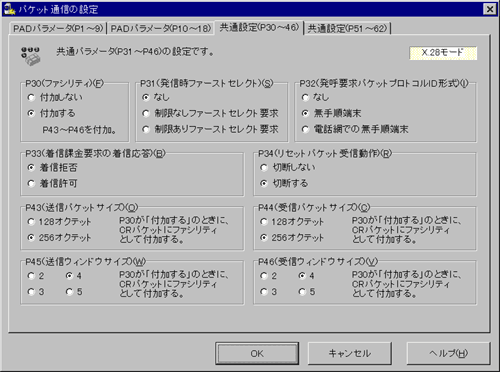Pick 256オクテット for P44 receive size
Image resolution: width=500 pixels, height=372 pixels.
292,238
